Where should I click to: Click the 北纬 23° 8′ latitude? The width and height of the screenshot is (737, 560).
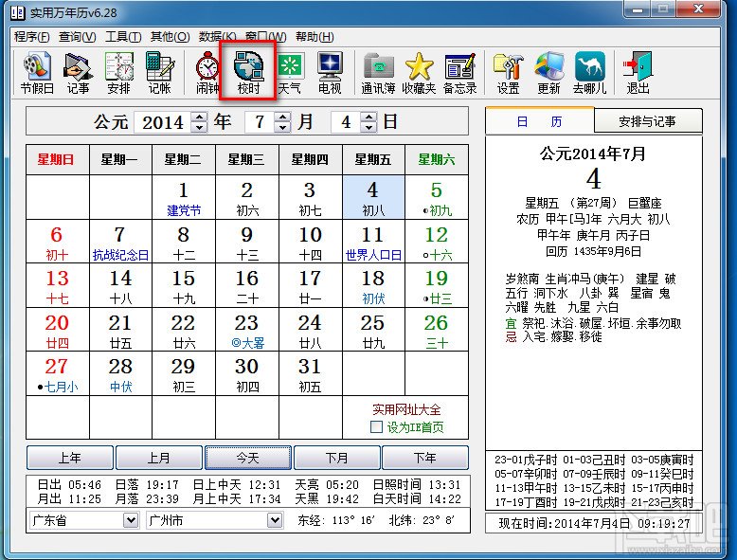422,520
